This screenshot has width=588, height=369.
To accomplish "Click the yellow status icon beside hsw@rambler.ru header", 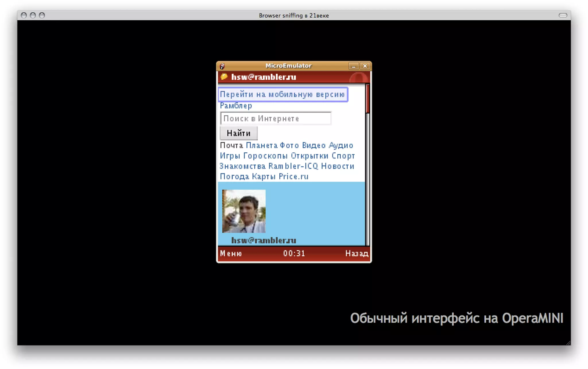I will (224, 77).
